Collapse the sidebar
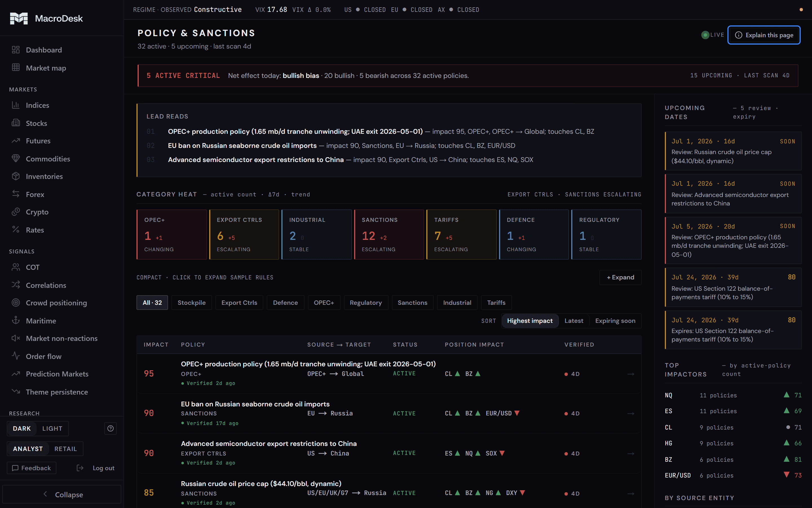The height and width of the screenshot is (508, 812). click(62, 494)
